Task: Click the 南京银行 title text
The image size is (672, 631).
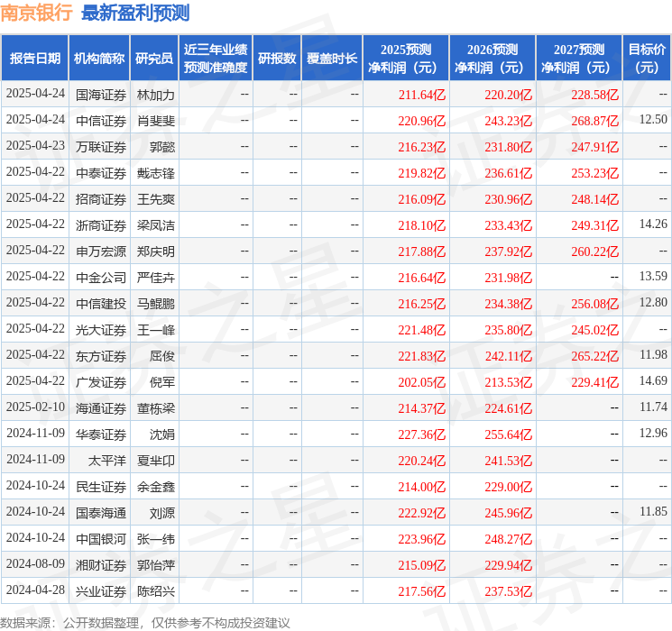Action: click(x=36, y=13)
